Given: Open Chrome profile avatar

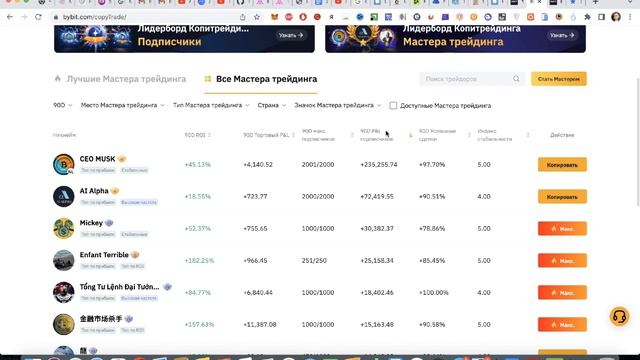Looking at the screenshot, I should pos(616,17).
